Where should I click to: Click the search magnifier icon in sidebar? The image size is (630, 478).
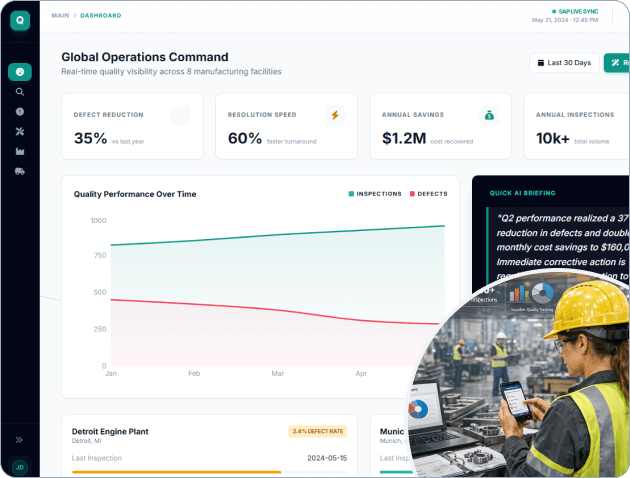20,92
